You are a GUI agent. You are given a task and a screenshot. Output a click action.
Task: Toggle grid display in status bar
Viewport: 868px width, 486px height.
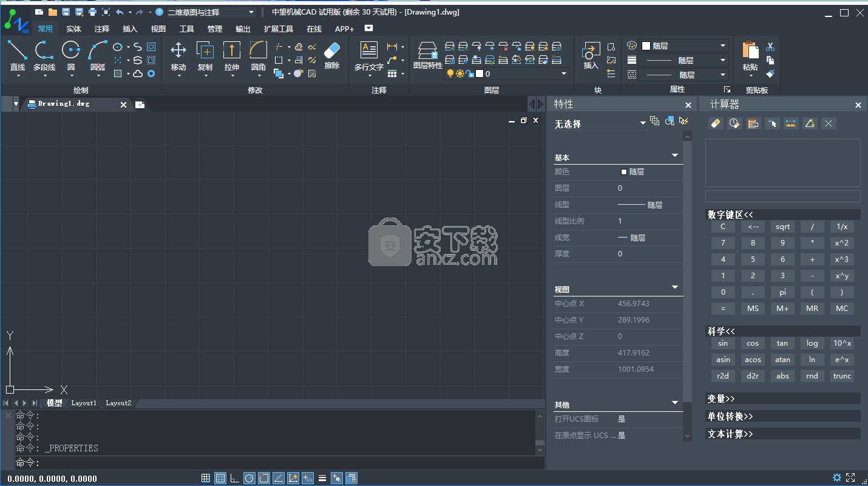pos(220,478)
